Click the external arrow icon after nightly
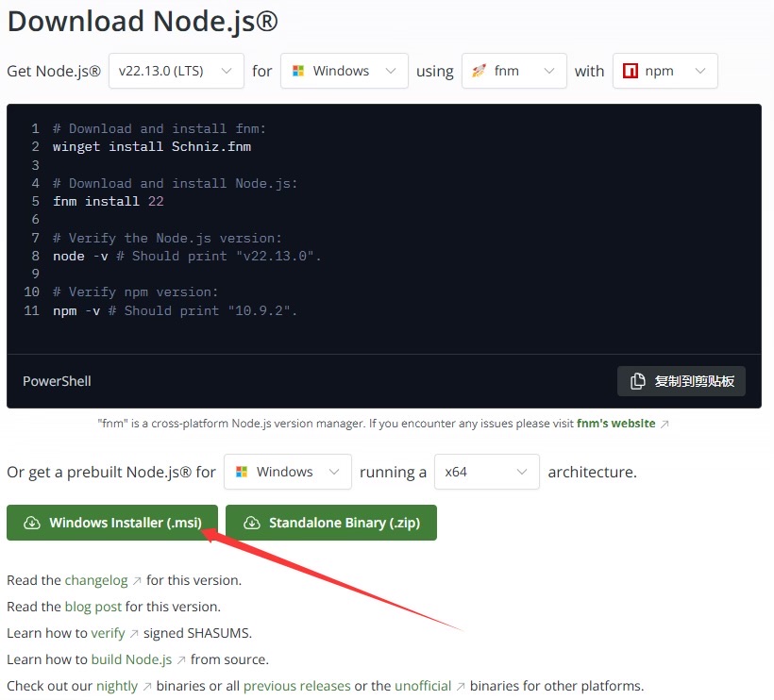The image size is (774, 700). point(147,687)
